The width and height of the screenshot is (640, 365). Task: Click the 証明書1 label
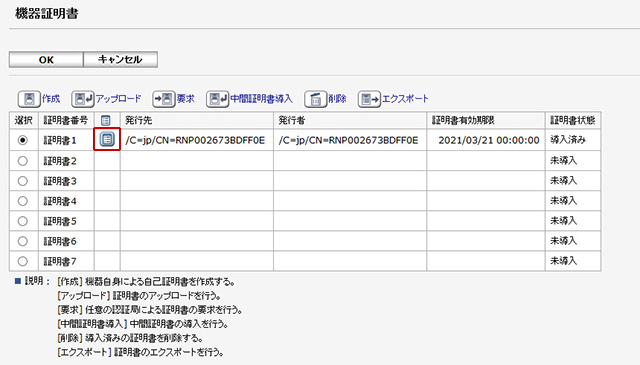(x=60, y=140)
